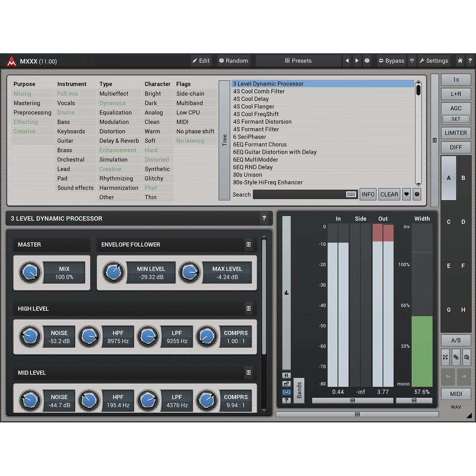
Task: Collapse the Envelope Follower section
Action: [x=248, y=245]
